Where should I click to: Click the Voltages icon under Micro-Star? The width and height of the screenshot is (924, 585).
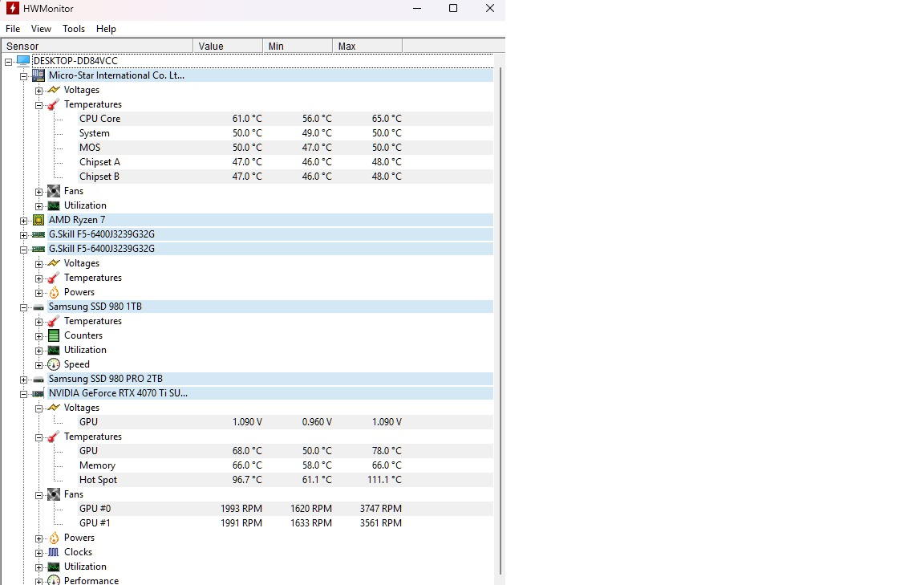coord(54,90)
